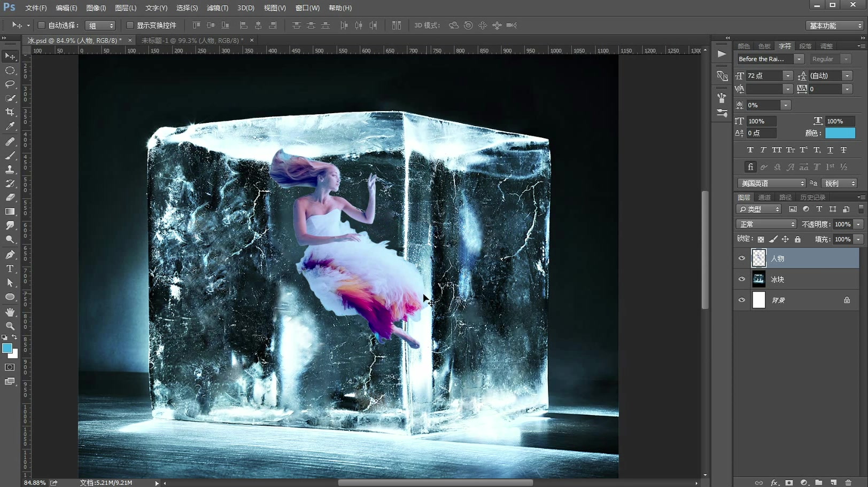Click the vertical canvas scrollbar
This screenshot has height=487, width=868.
pyautogui.click(x=705, y=250)
